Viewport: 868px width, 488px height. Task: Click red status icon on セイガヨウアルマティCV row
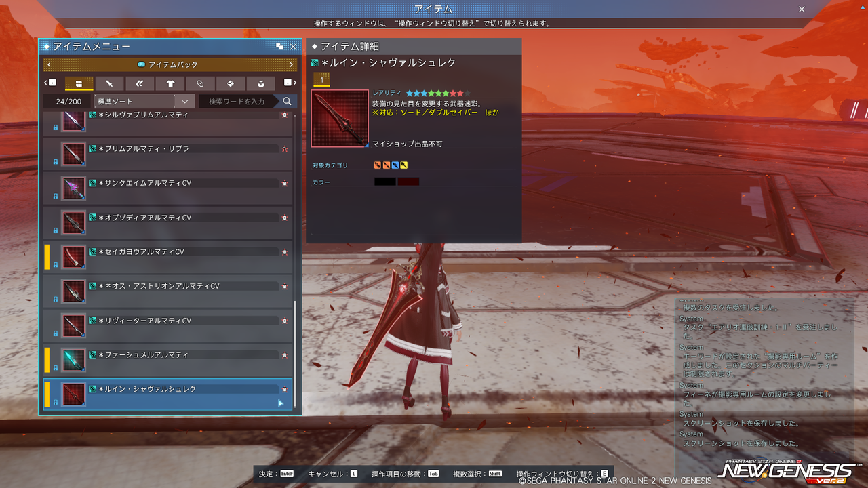(x=285, y=251)
